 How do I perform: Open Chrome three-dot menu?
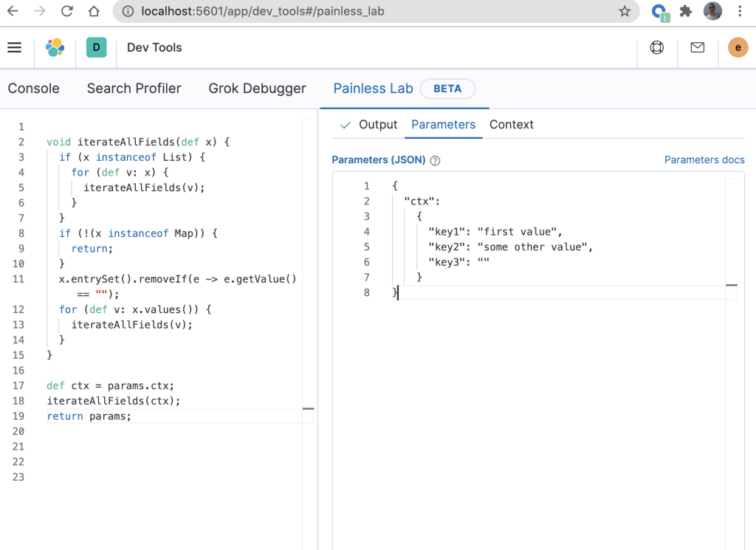pos(740,11)
